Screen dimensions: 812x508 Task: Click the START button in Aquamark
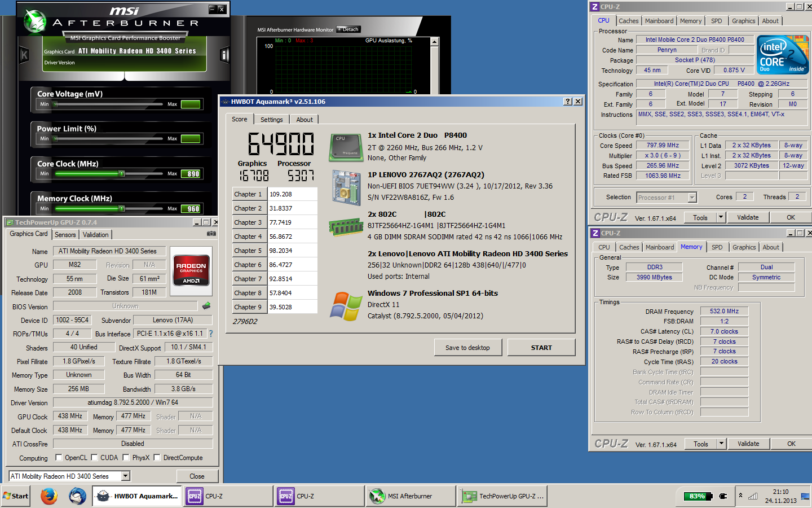tap(541, 348)
